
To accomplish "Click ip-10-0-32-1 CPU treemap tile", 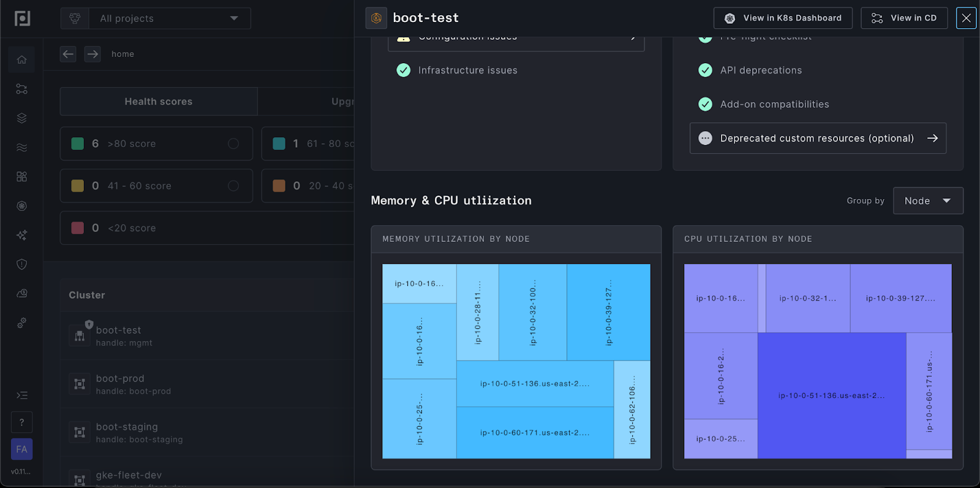I will [x=807, y=299].
